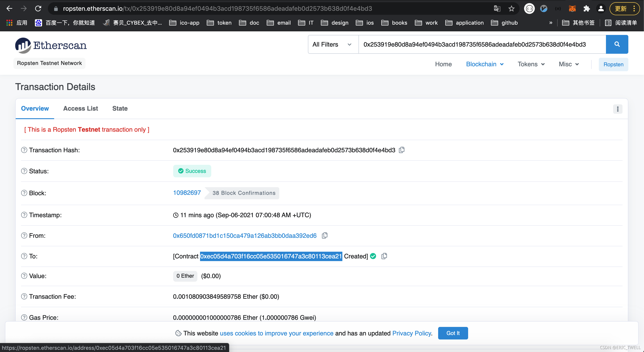Copy the transaction hash to clipboard
Screen dimensions: 644x352
402,150
